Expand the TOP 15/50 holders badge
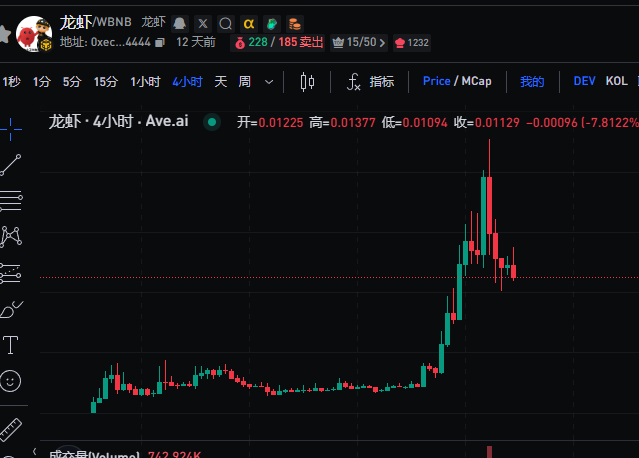This screenshot has width=639, height=458. pos(359,42)
